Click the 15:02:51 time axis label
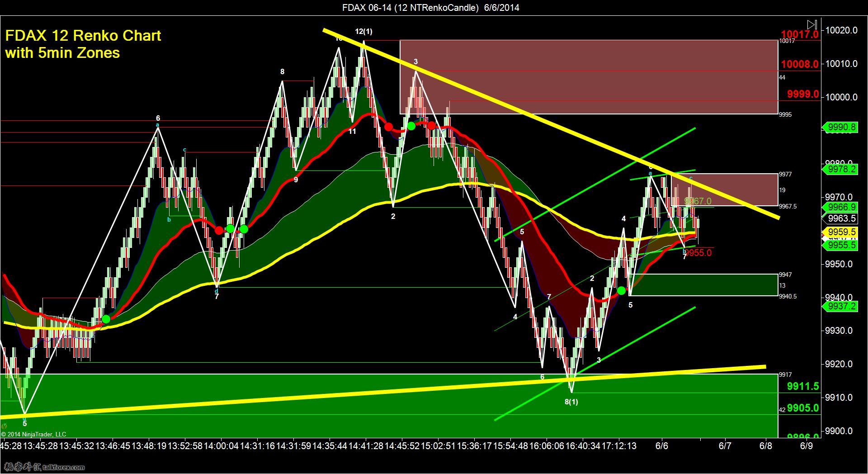Viewport: 868px width, 474px height. 438,446
